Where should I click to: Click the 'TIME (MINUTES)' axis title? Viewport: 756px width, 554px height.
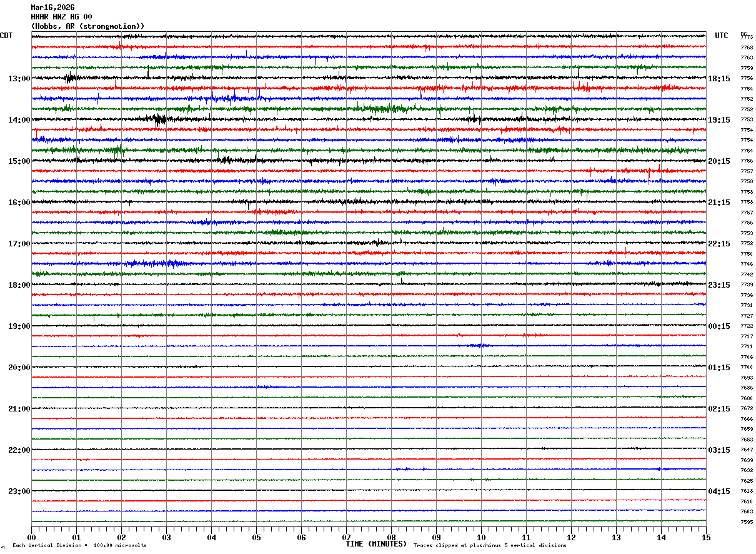376,544
